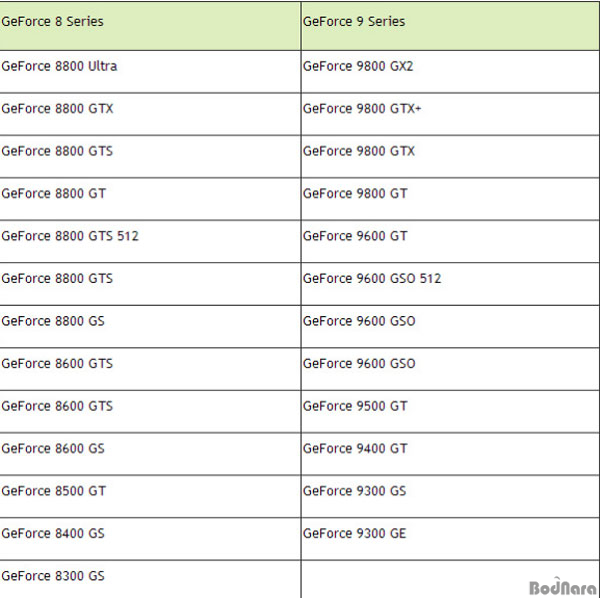The image size is (600, 598).
Task: Select GeForce 8800 GTS 512 text
Action: click(70, 236)
